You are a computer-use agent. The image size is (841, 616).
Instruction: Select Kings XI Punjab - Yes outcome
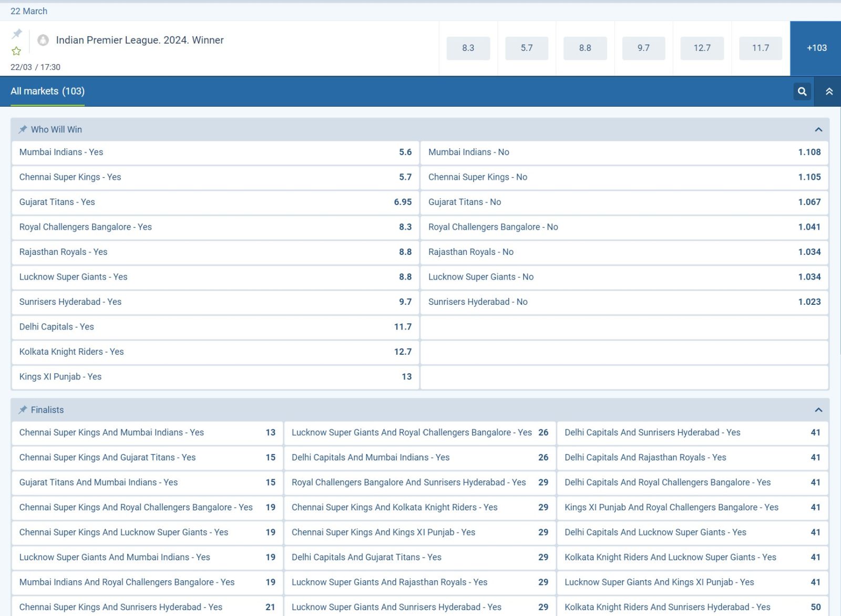click(215, 377)
